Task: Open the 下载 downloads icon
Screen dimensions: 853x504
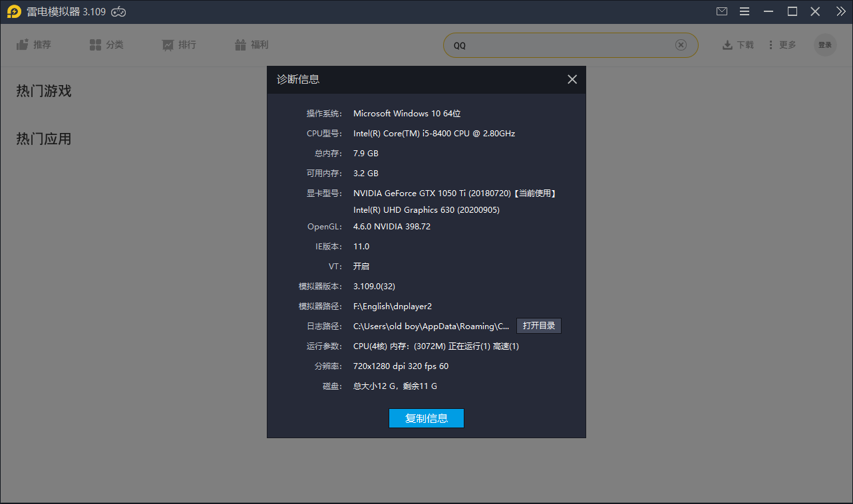Action: click(x=738, y=45)
